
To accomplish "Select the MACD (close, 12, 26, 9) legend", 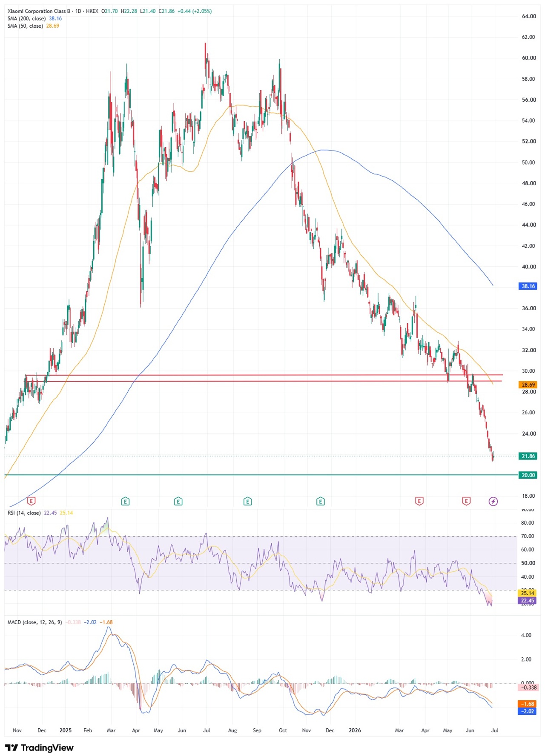I will [34, 622].
